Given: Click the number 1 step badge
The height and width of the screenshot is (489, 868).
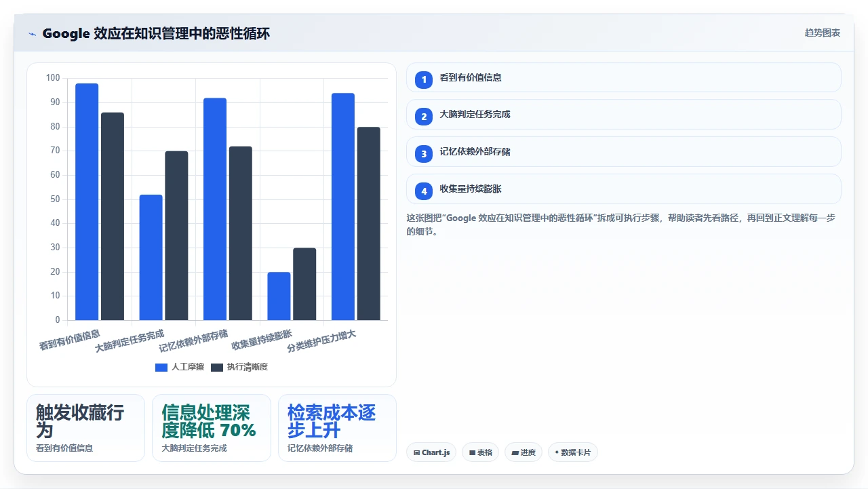Looking at the screenshot, I should click(x=424, y=79).
